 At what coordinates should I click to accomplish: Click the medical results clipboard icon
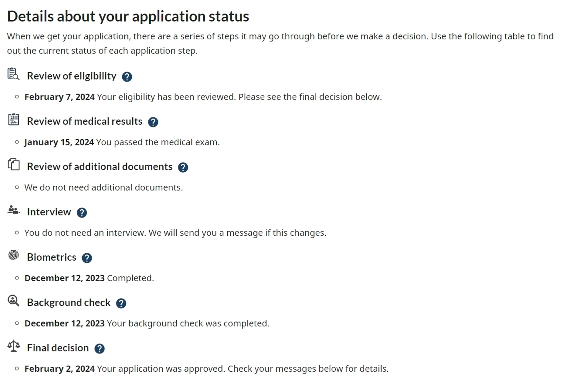(14, 119)
